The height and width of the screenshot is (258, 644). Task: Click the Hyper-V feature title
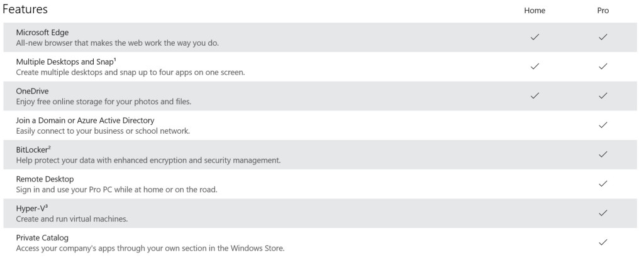pyautogui.click(x=31, y=208)
